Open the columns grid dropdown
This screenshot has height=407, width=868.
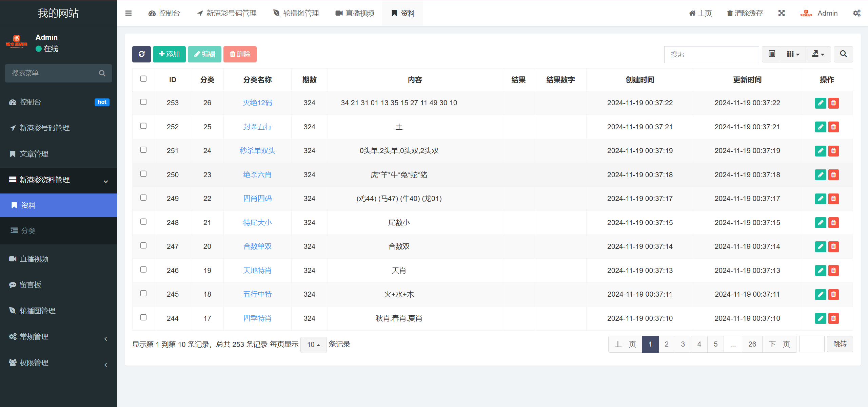pos(793,54)
